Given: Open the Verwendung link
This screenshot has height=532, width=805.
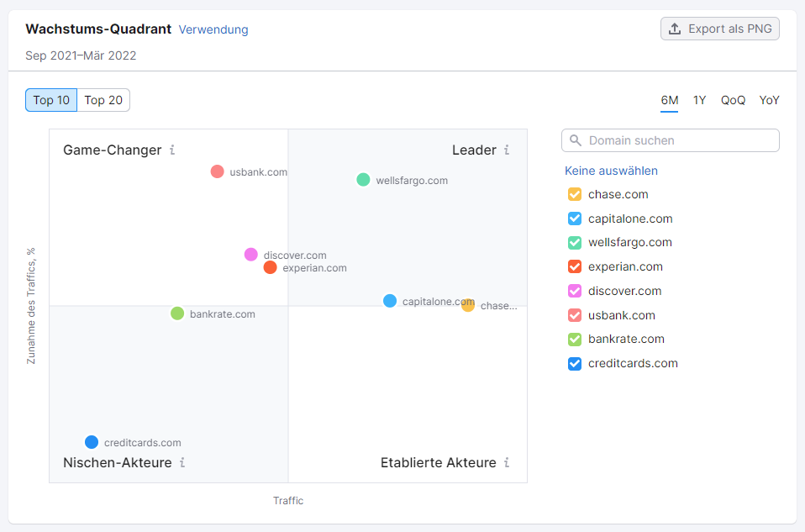Looking at the screenshot, I should click(x=213, y=29).
